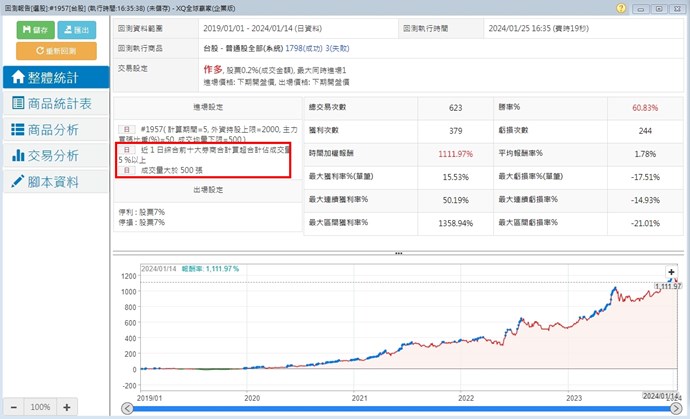Viewport: 690px width, 419px height.
Task: Click the plus zoom-in button beside 100%
Action: point(66,407)
